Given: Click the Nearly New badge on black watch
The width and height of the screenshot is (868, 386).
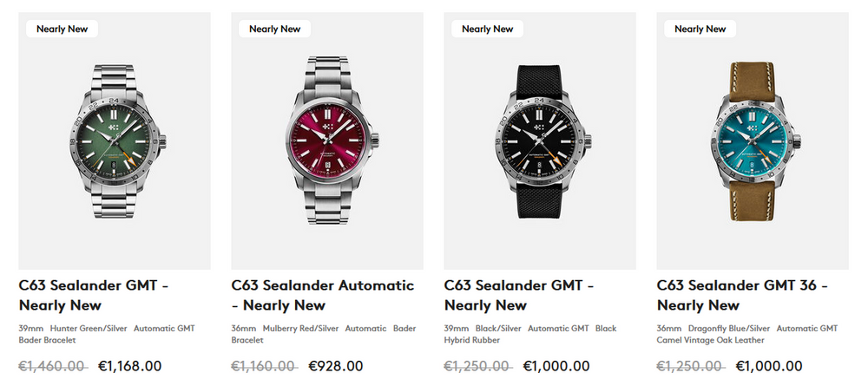Looking at the screenshot, I should click(487, 29).
